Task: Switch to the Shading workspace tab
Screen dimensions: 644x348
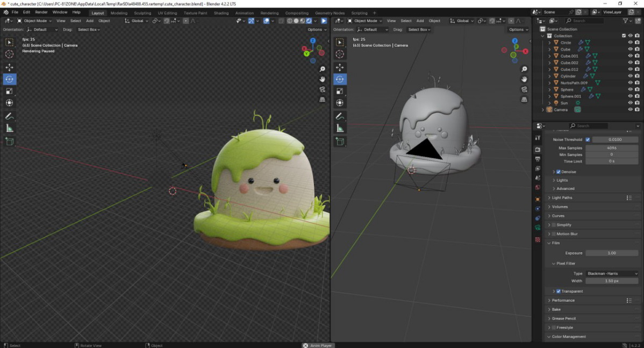Action: (x=221, y=12)
